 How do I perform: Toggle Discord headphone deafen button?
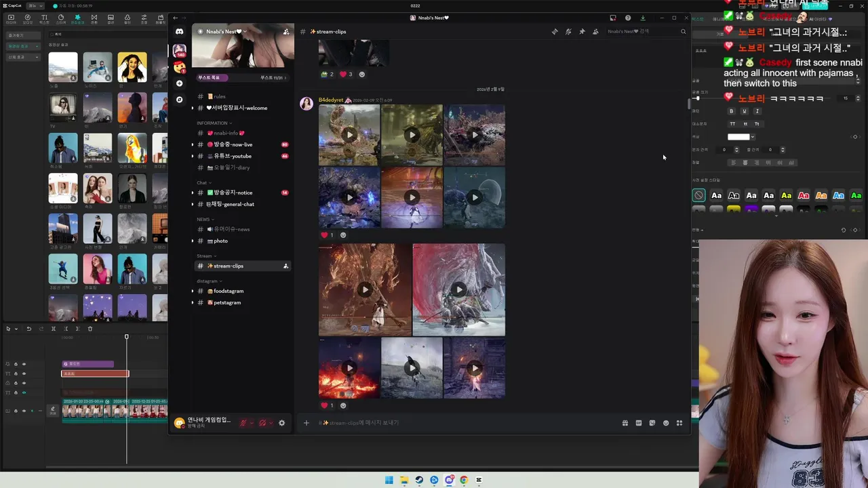(262, 423)
